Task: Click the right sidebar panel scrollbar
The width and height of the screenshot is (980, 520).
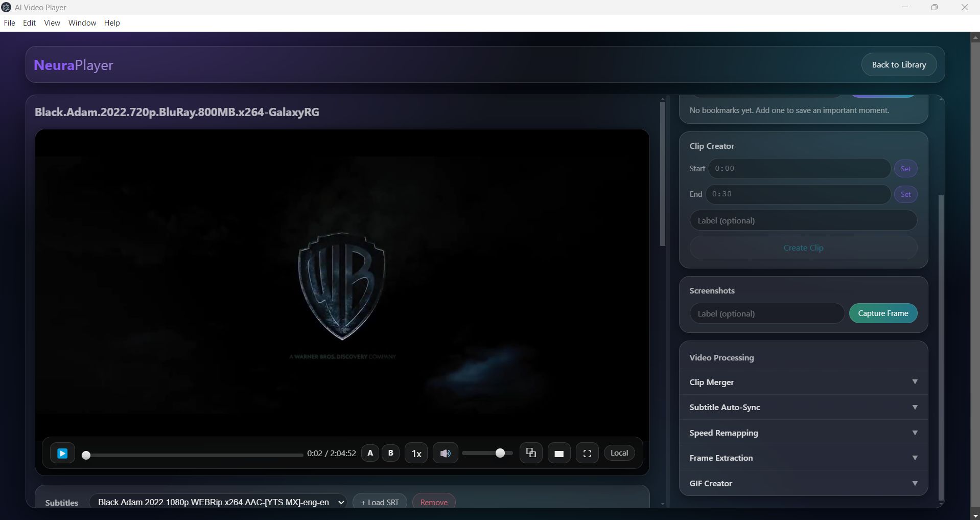Action: point(941,348)
